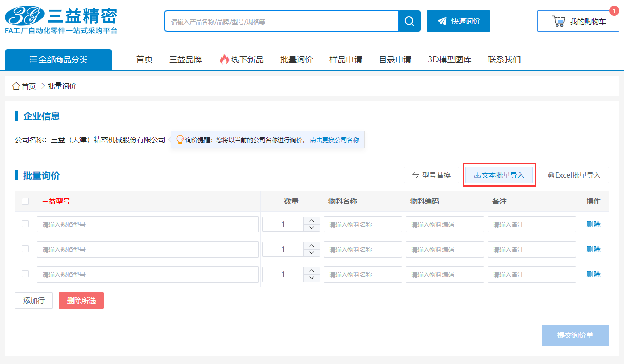Image resolution: width=624 pixels, height=364 pixels.
Task: Click the 企业信息 section heading
Action: click(x=41, y=116)
